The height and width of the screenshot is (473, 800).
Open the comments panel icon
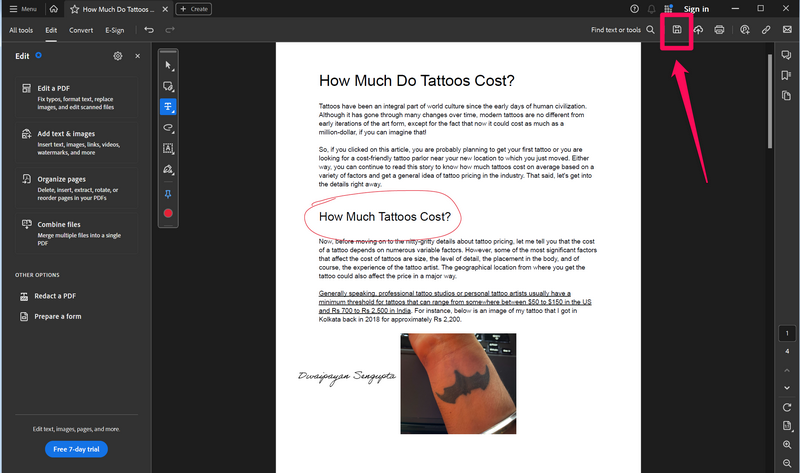point(787,55)
